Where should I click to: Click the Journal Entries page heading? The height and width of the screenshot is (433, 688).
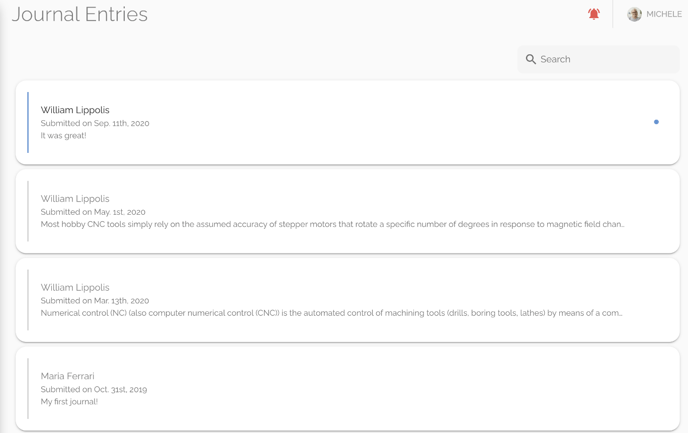point(80,14)
